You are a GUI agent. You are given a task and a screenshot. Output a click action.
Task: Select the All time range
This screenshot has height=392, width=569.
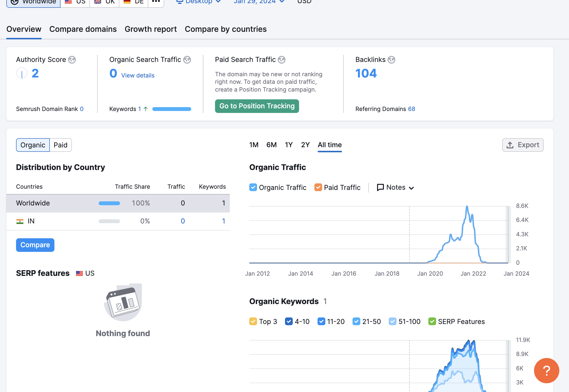coord(330,145)
